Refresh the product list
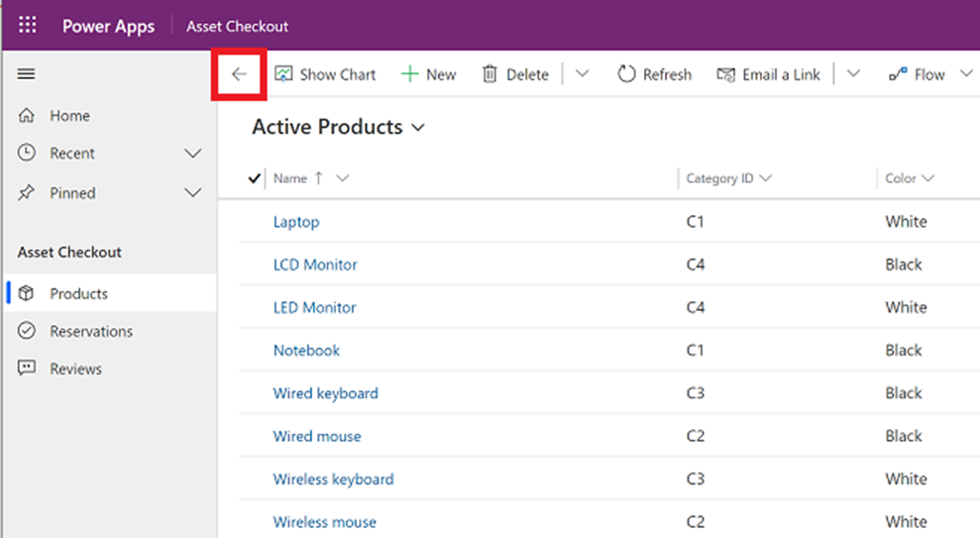Viewport: 980px width, 538px height. click(654, 74)
